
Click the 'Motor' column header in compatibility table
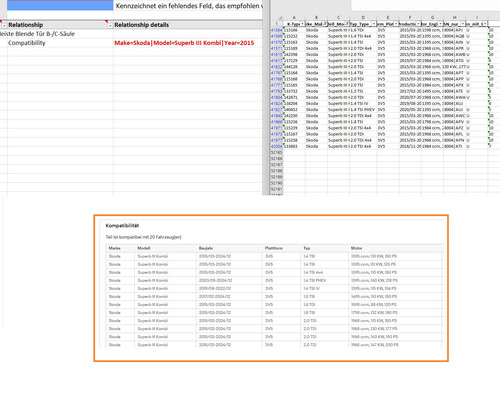356,248
